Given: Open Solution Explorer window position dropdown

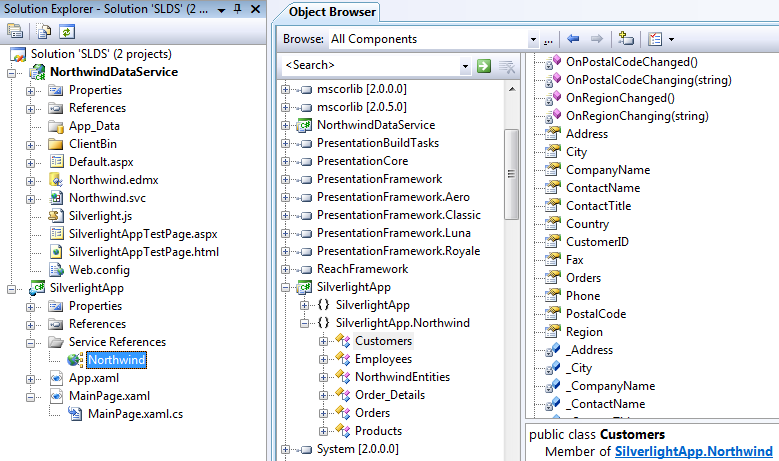Looking at the screenshot, I should pyautogui.click(x=222, y=10).
